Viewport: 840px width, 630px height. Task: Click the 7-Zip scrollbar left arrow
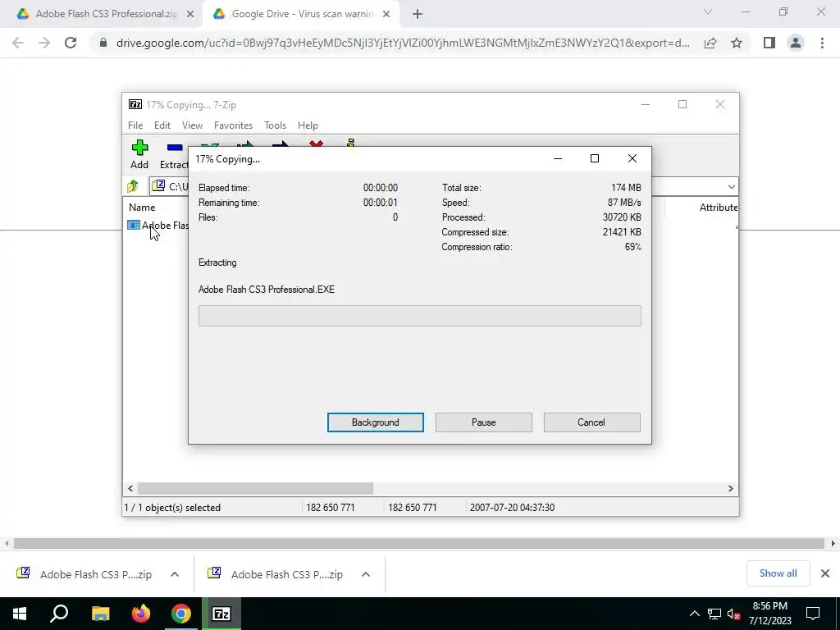coord(130,488)
